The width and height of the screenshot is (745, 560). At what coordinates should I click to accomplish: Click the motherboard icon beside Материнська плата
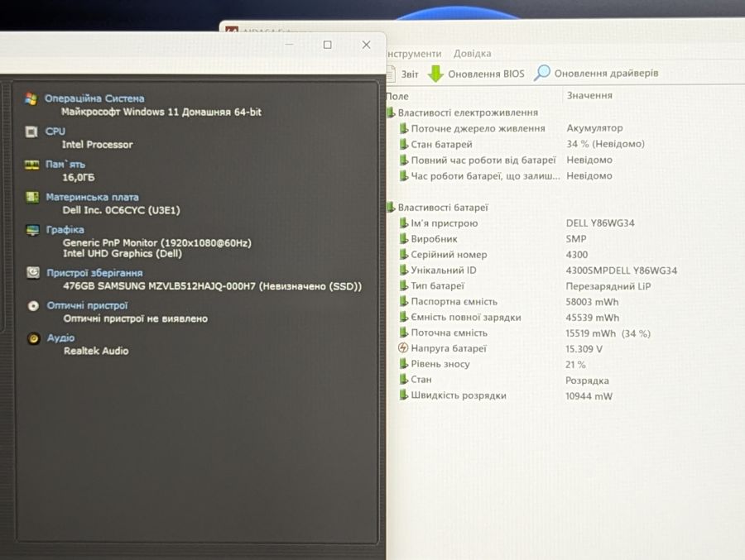32,197
